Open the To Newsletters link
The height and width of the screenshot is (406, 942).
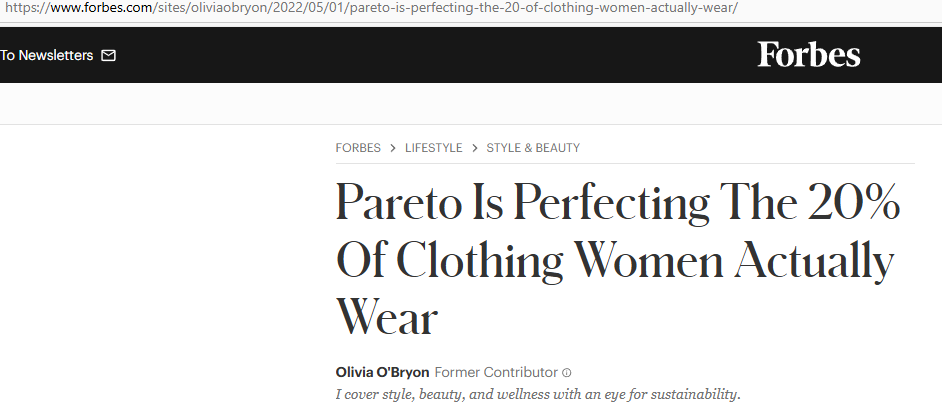pos(47,55)
